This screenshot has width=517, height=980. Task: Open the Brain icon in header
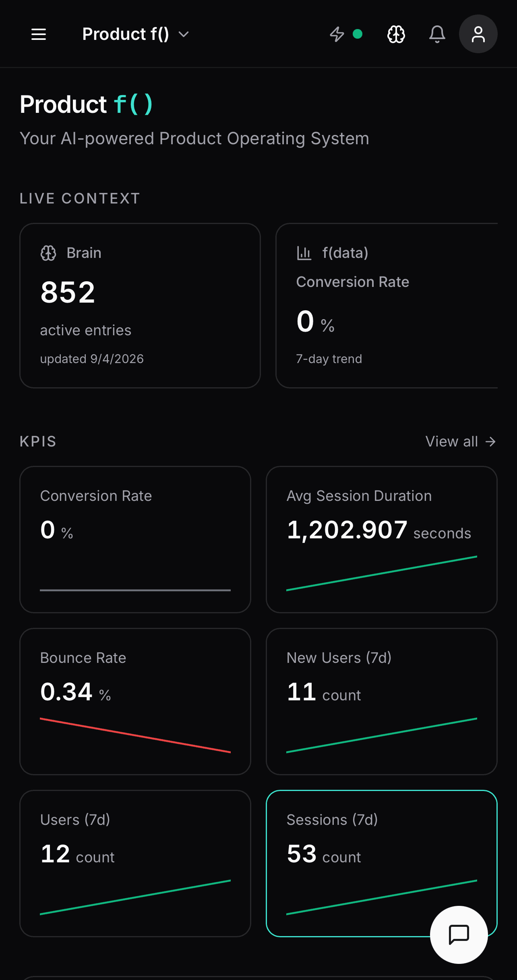[x=396, y=34]
